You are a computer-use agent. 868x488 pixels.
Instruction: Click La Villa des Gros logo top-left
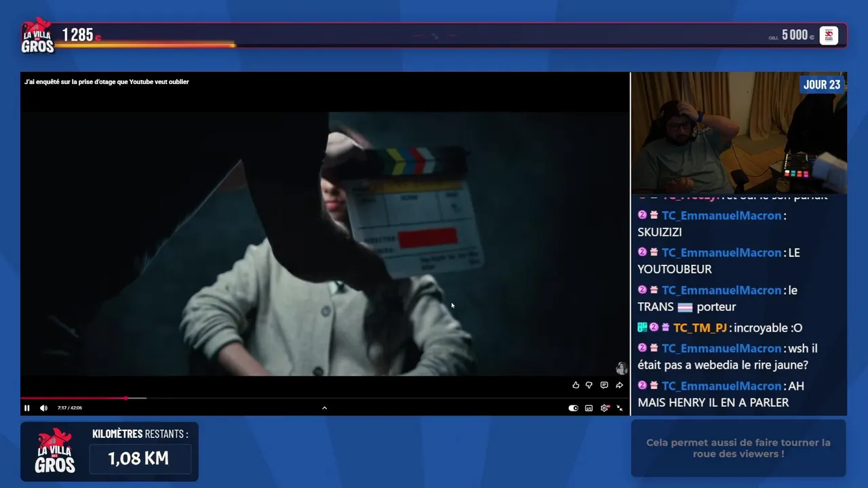click(x=37, y=36)
